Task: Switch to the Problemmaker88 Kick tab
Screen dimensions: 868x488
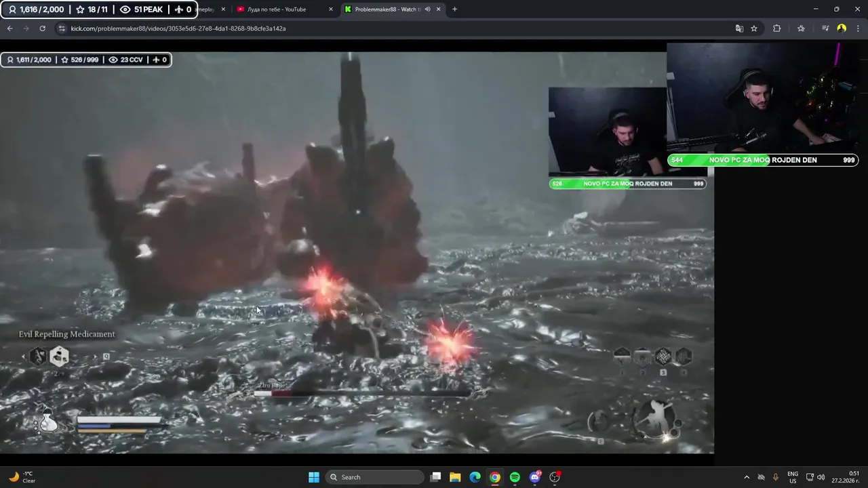Action: 392,9
